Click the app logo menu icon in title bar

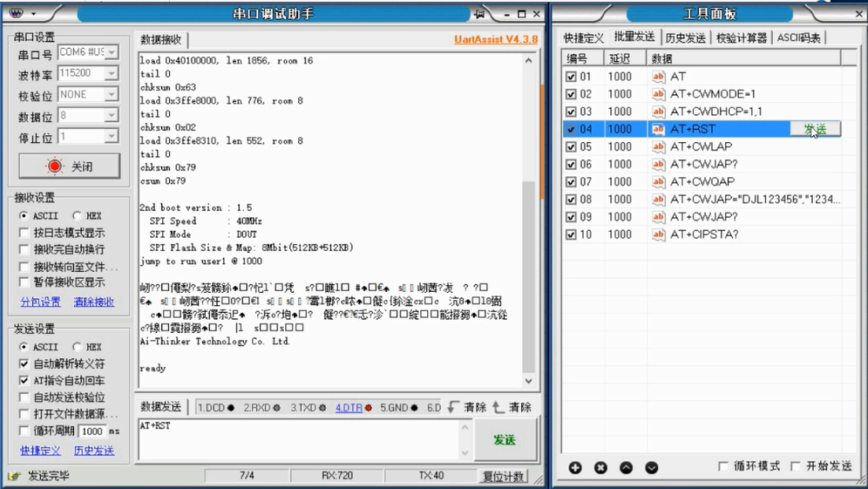pyautogui.click(x=16, y=13)
